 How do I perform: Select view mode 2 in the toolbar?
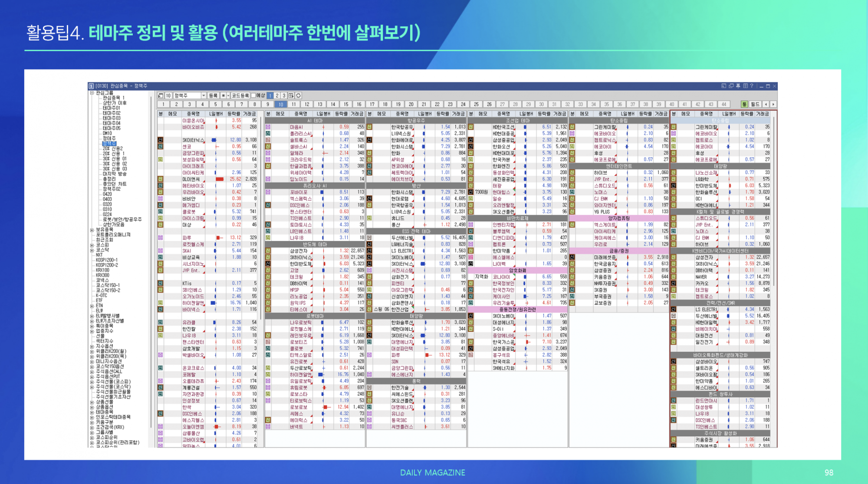(x=277, y=95)
